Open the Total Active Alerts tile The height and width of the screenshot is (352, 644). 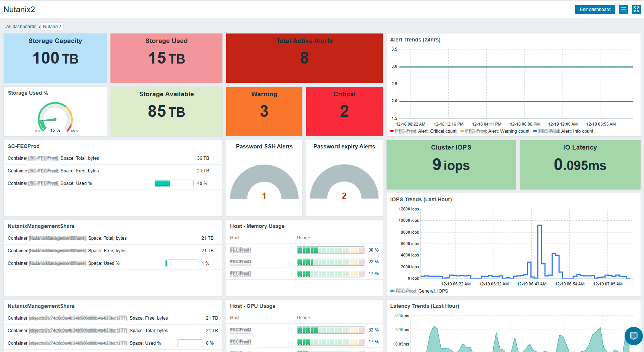(x=304, y=58)
